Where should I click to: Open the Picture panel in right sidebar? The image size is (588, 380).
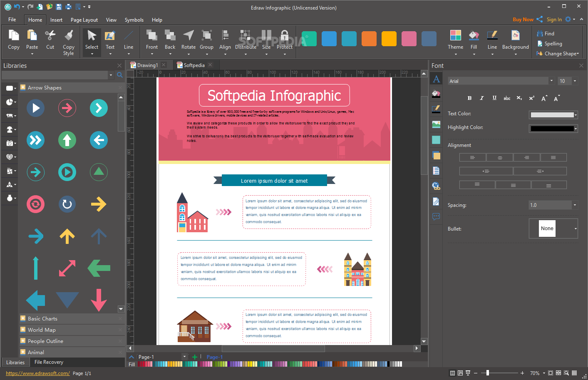pyautogui.click(x=436, y=124)
